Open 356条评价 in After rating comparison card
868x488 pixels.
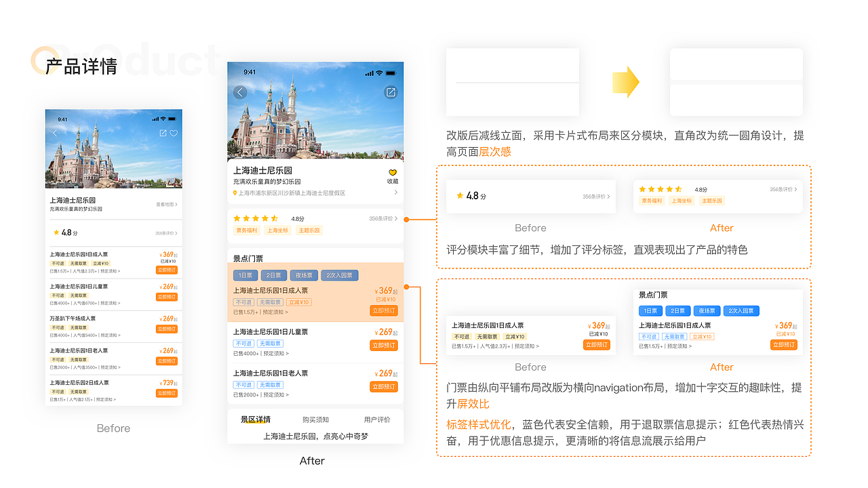coord(784,190)
